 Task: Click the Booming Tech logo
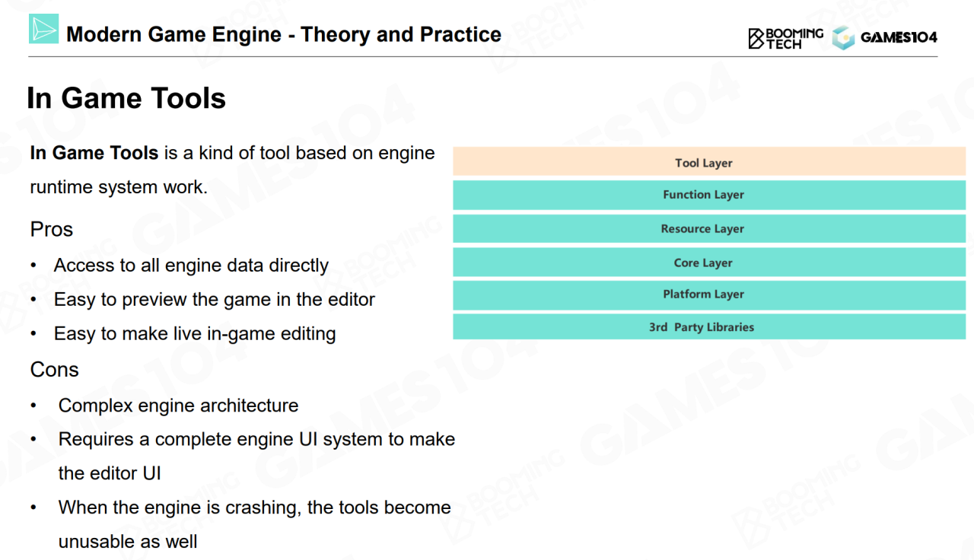point(785,38)
